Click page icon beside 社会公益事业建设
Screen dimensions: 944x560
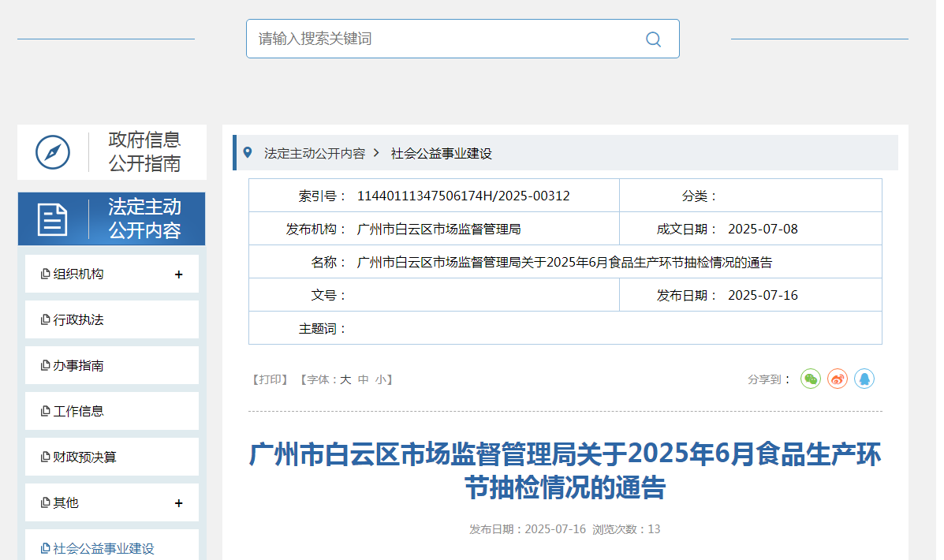coord(45,548)
